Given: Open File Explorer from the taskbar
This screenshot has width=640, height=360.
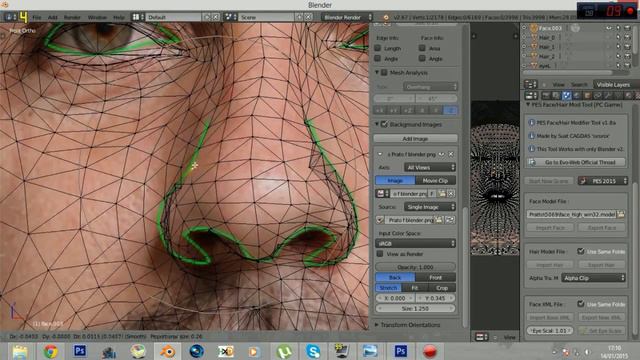Looking at the screenshot, I should pos(20,351).
